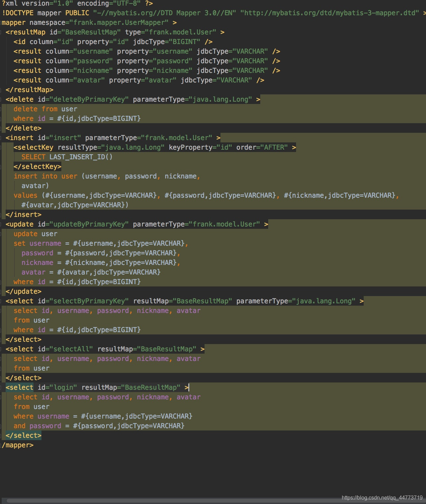Click encoding="UTF-8" in the XML declaration
The image size is (426, 504).
108,3
